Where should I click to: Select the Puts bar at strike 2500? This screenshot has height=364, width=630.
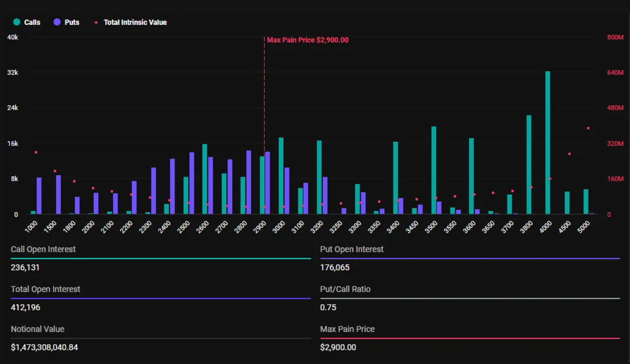pyautogui.click(x=192, y=183)
